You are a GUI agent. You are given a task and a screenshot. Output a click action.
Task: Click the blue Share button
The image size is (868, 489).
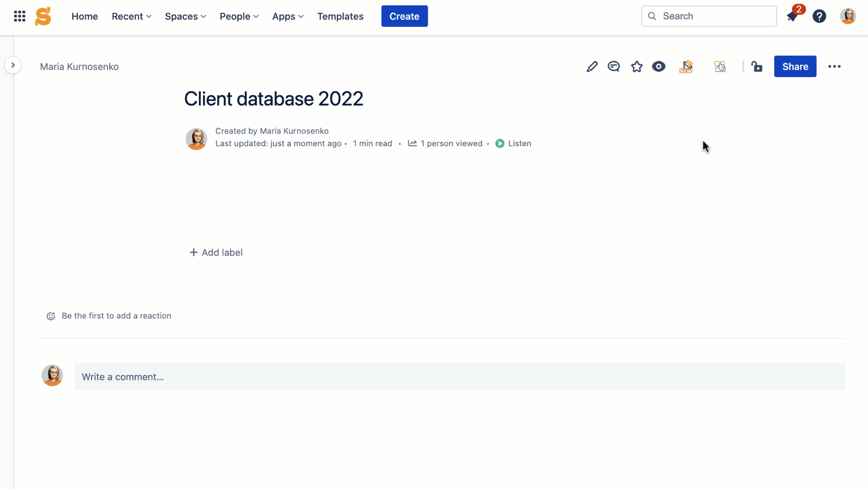795,67
